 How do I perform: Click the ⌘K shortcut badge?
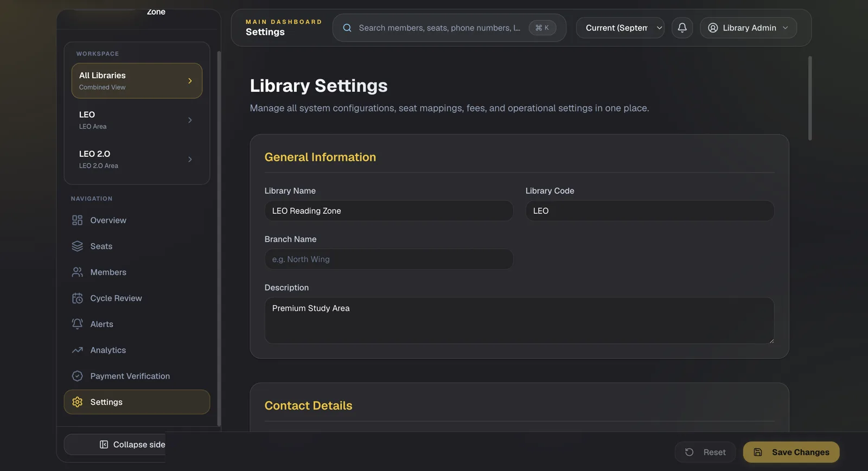pyautogui.click(x=542, y=28)
